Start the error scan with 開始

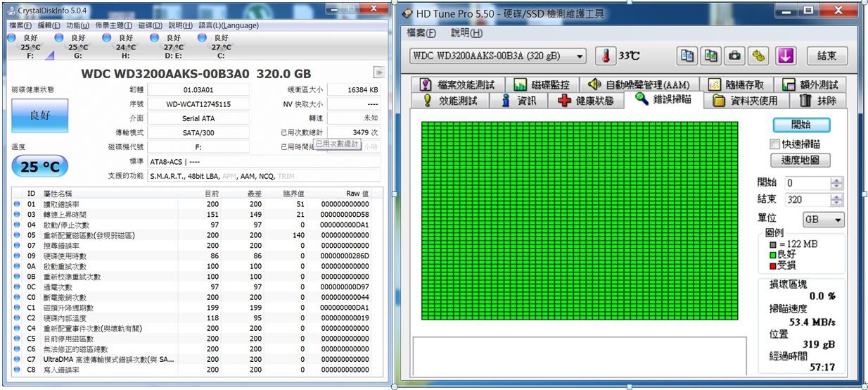tap(801, 125)
